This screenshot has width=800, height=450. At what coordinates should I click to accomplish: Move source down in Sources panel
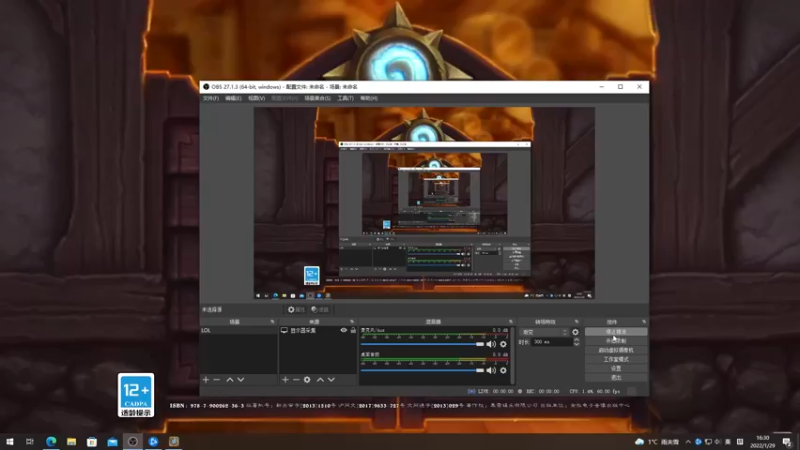(x=331, y=380)
